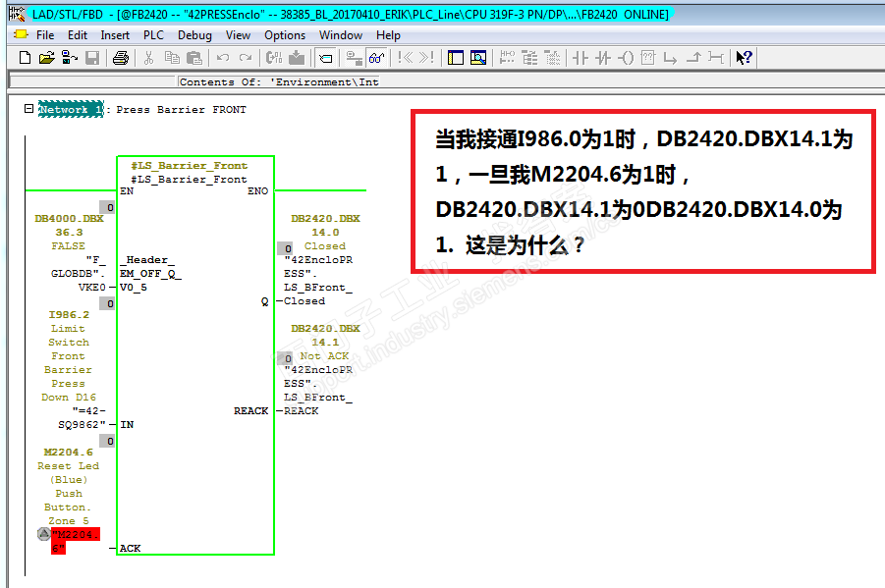Click the Connection element icon

[716, 58]
